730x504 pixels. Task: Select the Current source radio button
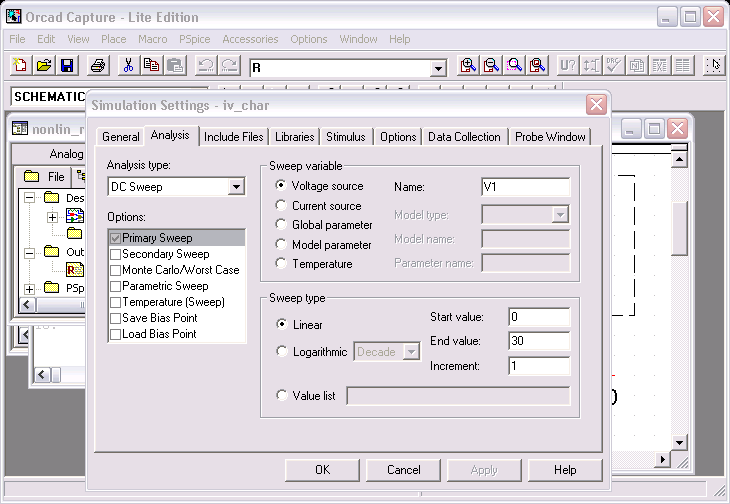(281, 205)
